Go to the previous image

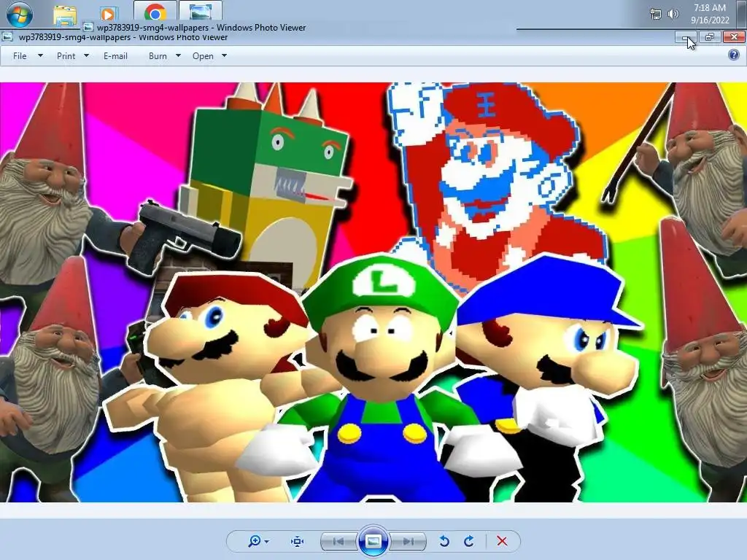point(338,542)
